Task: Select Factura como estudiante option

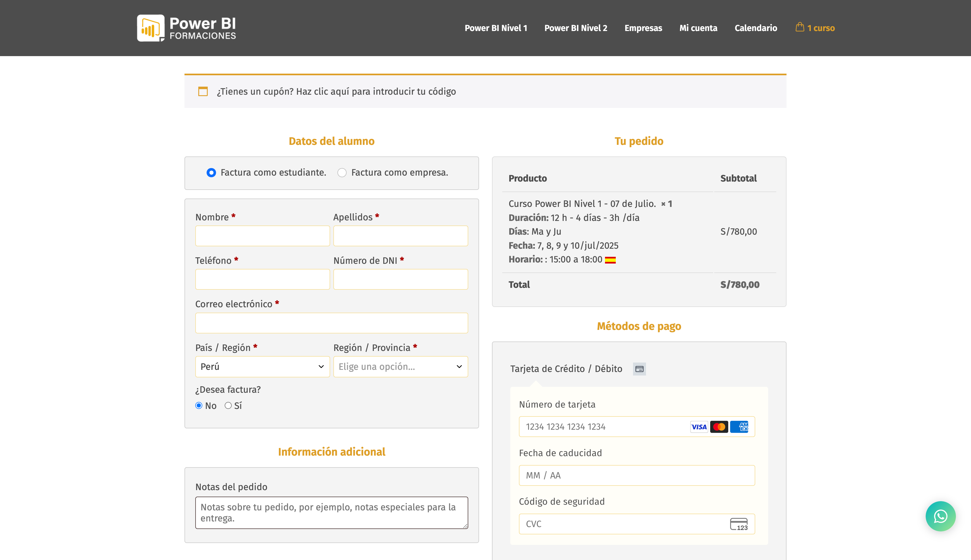Action: [211, 173]
